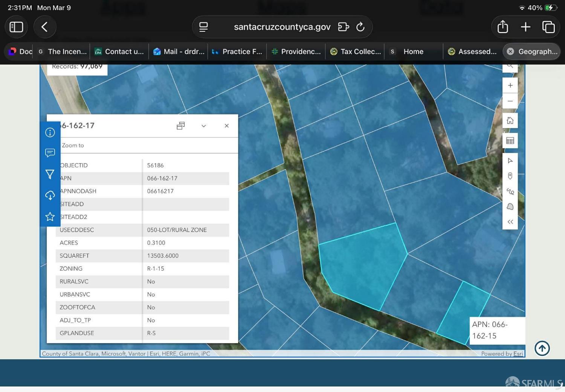This screenshot has width=565, height=392.
Task: Collapse the map toolbar with double chevron
Action: 510,222
